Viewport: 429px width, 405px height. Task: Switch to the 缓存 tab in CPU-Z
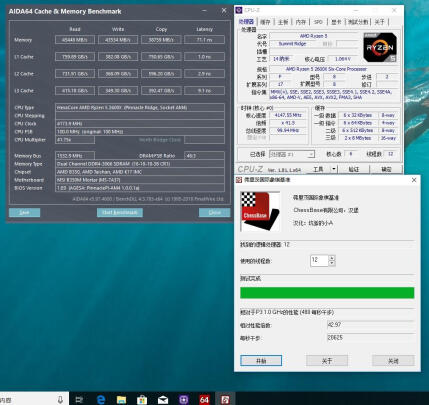click(265, 22)
